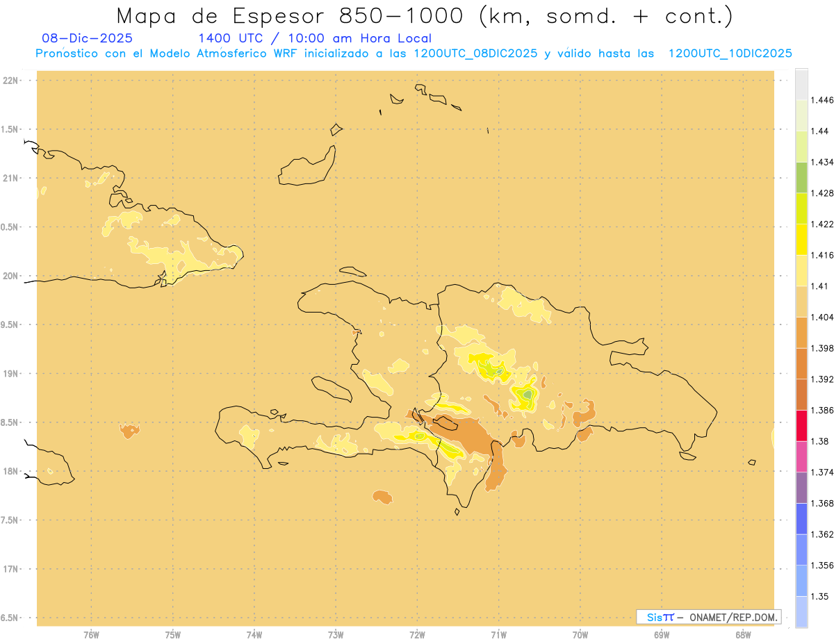The width and height of the screenshot is (834, 644).
Task: Click the colorbar value 1.398
Action: pos(822,348)
